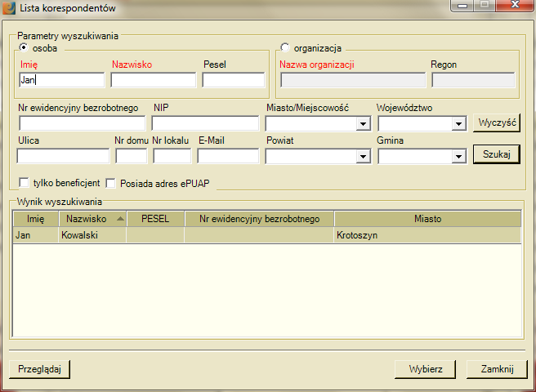Select the osoba radio button
The width and height of the screenshot is (536, 392).
pyautogui.click(x=24, y=47)
